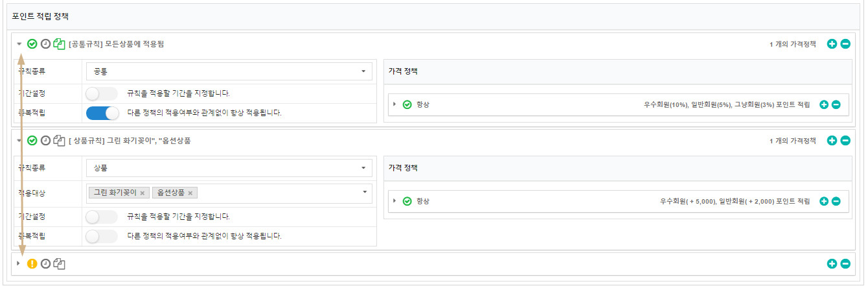Click the [상품규칙] 그린 화기꽂이 title
Screen dimensions: 868x288
[130, 140]
